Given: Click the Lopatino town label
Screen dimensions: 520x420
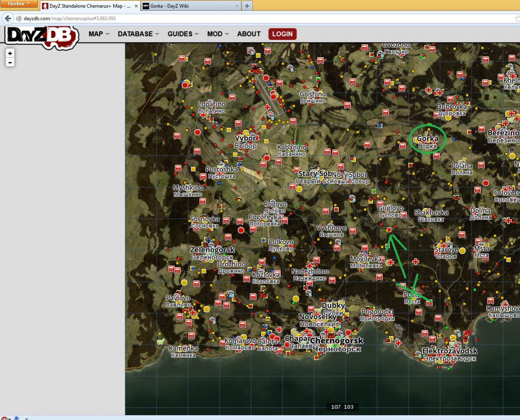Looking at the screenshot, I should 211,107.
